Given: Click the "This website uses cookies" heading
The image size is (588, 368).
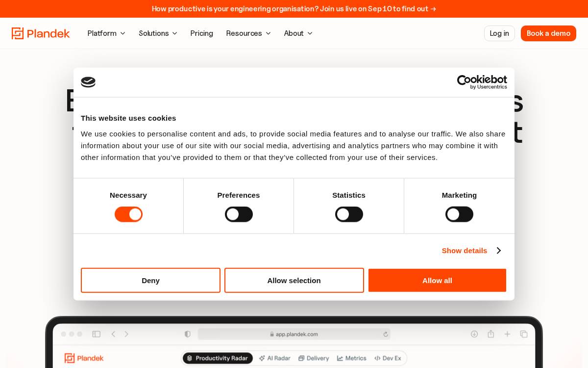Looking at the screenshot, I should pyautogui.click(x=128, y=118).
